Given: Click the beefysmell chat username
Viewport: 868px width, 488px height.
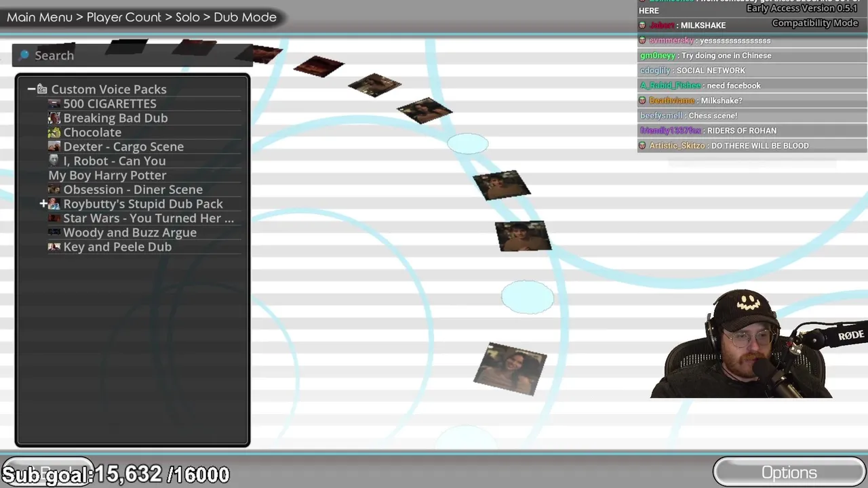Looking at the screenshot, I should point(661,115).
